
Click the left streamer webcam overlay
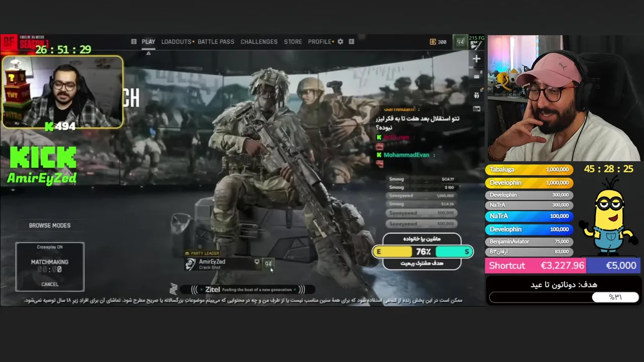(x=62, y=92)
